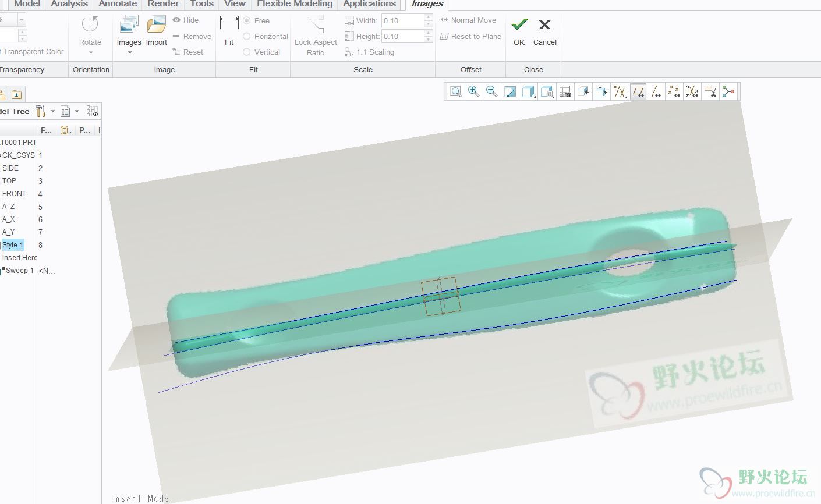Viewport: 821px width, 504px height.
Task: Toggle Lock Aspect Ratio
Action: [316, 36]
